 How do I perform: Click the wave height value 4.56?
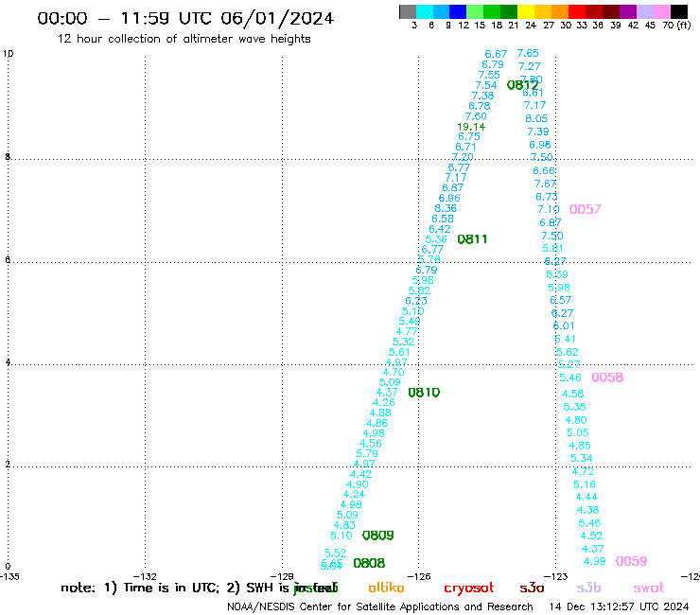click(371, 444)
